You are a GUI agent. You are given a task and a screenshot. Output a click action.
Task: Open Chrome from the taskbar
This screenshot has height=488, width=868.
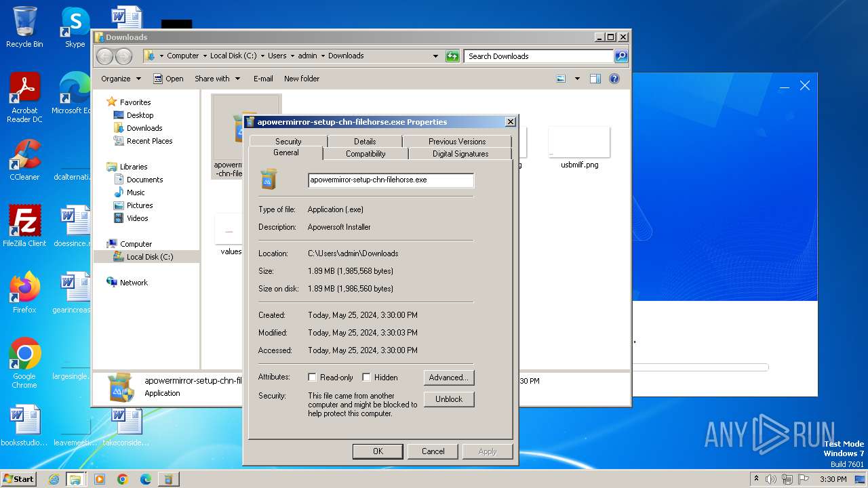coord(122,479)
